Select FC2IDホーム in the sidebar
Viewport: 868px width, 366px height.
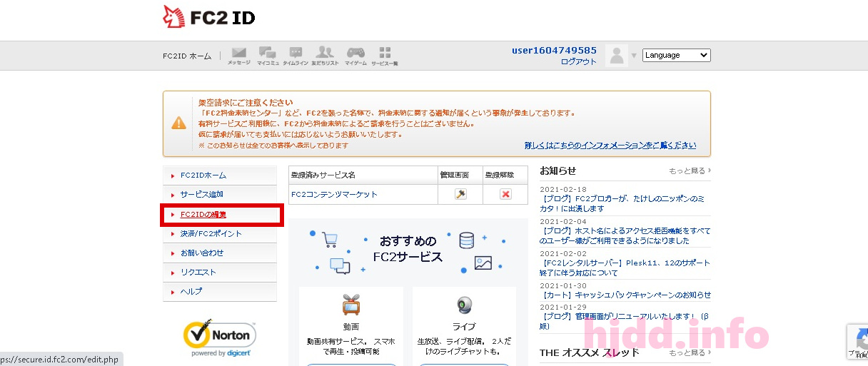coord(220,176)
